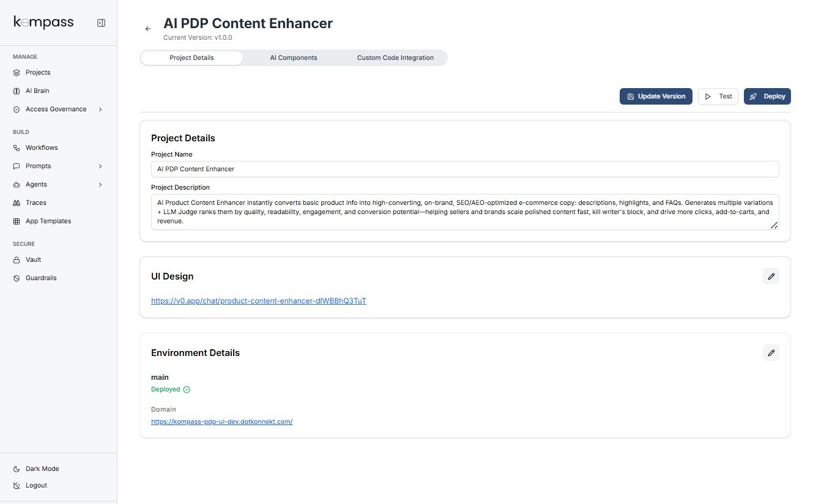The height and width of the screenshot is (504, 813).
Task: Click the AI Brain icon
Action: [x=17, y=91]
